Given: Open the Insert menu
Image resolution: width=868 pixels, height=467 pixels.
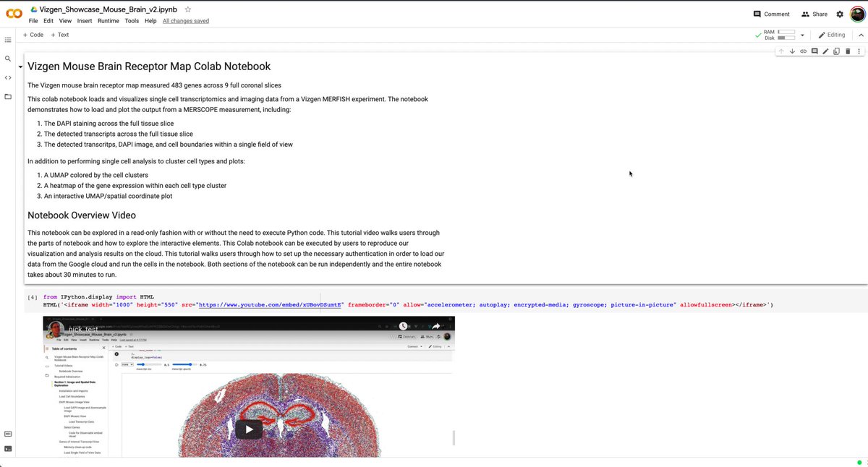Looking at the screenshot, I should 85,21.
